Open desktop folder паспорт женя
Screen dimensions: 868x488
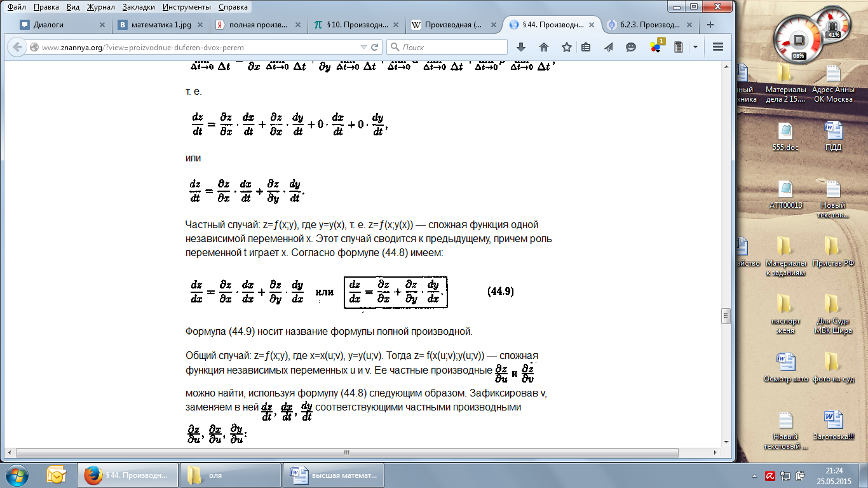[785, 315]
